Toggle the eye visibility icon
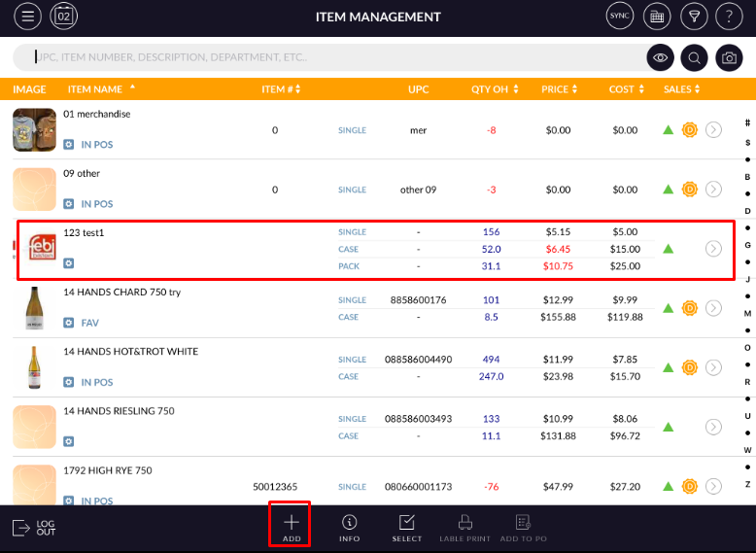 coord(660,58)
